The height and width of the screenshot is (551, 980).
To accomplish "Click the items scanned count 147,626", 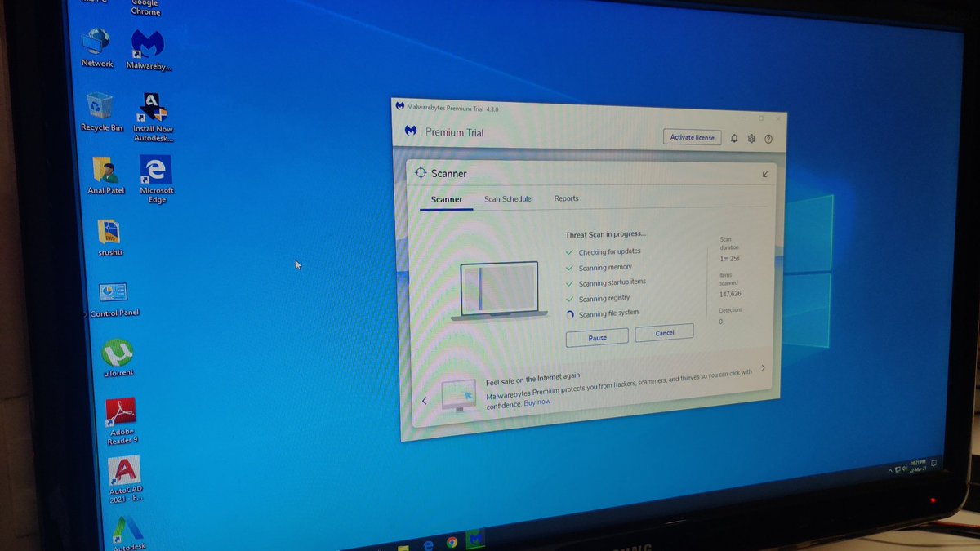I will point(730,293).
